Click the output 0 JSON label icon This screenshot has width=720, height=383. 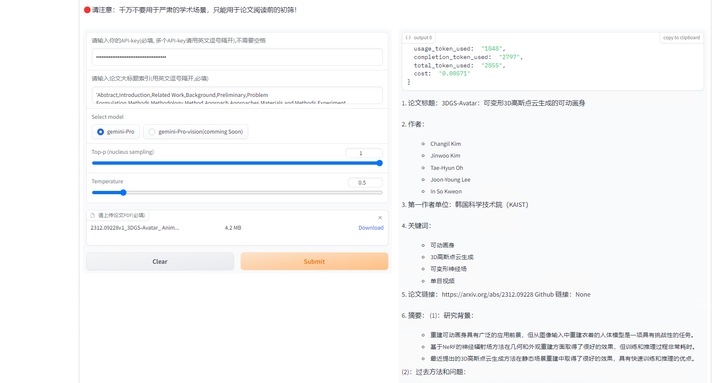(408, 38)
